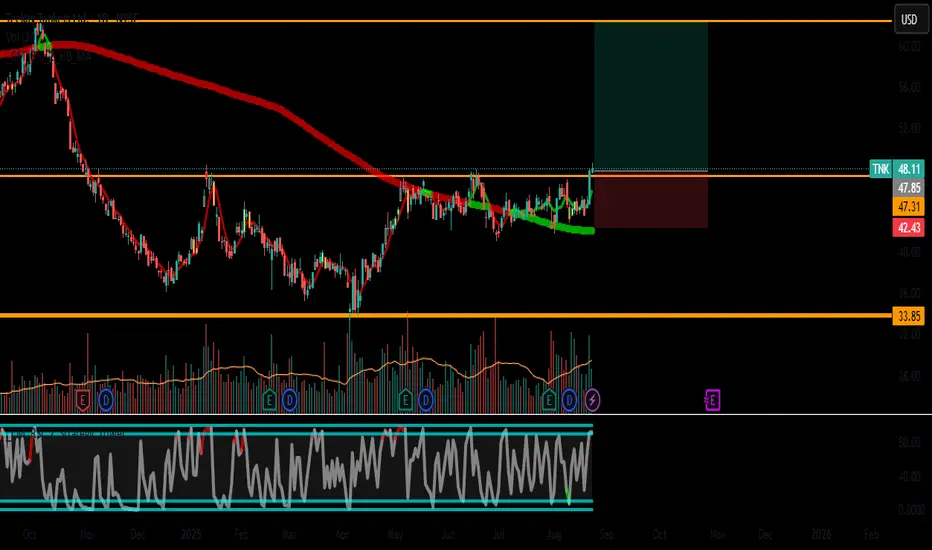The height and width of the screenshot is (550, 932).
Task: Click the 28.00 price scale value
Action: coord(909,376)
